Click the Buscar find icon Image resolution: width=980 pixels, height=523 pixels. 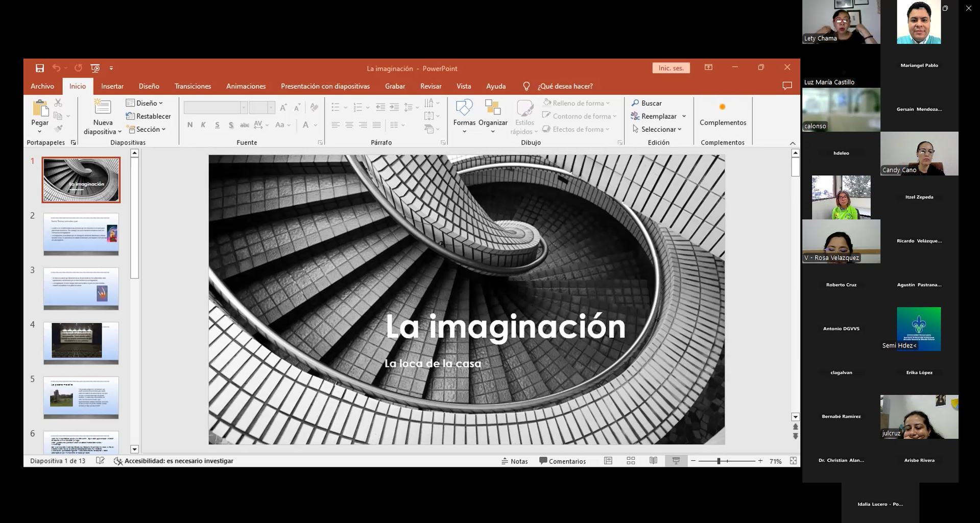click(x=647, y=103)
